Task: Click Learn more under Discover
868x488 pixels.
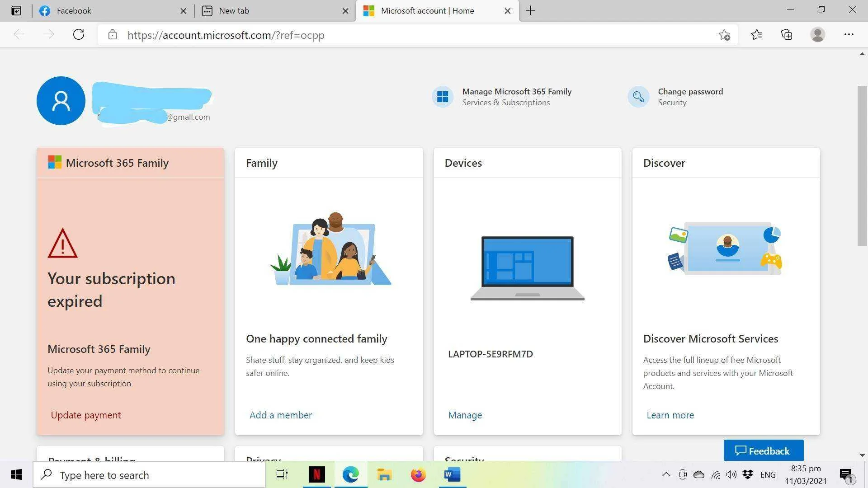Action: tap(670, 415)
